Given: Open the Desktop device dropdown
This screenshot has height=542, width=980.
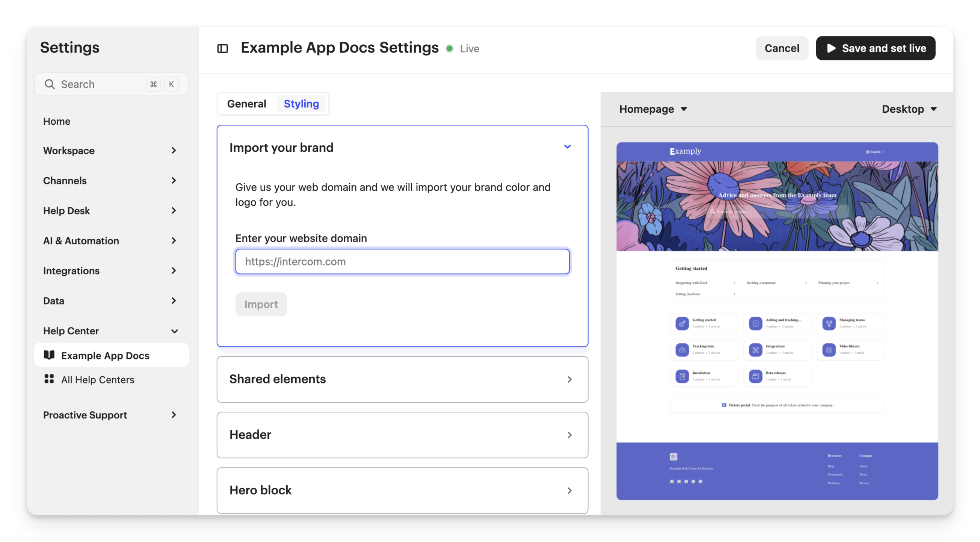Looking at the screenshot, I should click(x=909, y=109).
